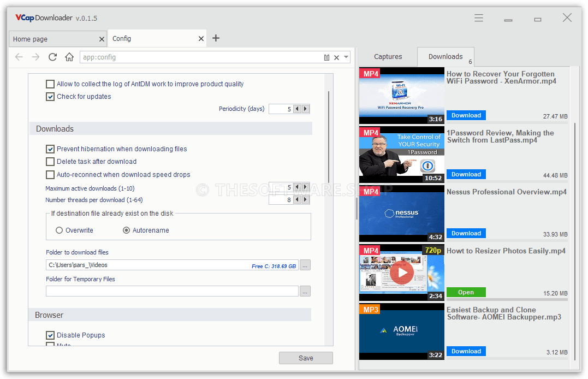Click the 44.48 MB file size
Image resolution: width=588 pixels, height=379 pixels.
click(555, 175)
